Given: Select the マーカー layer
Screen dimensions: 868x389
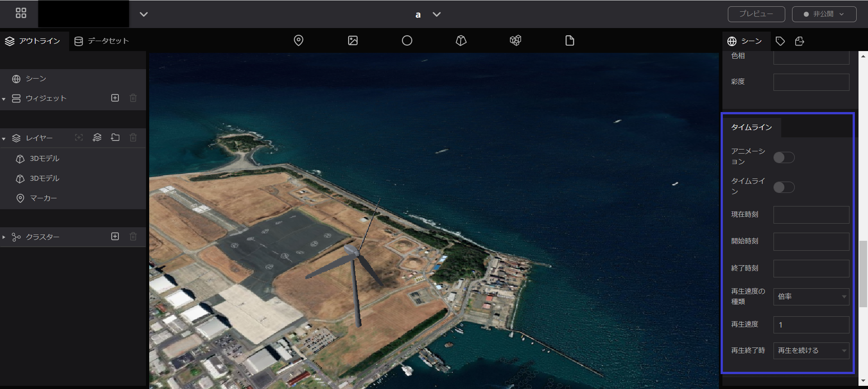Looking at the screenshot, I should (73, 198).
